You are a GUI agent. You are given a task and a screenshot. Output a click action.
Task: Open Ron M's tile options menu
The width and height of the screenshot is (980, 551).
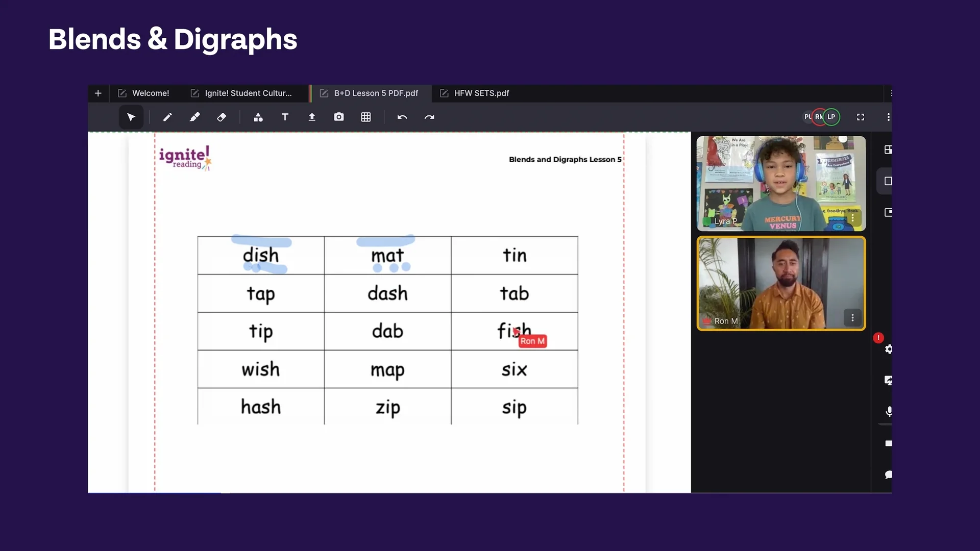click(x=852, y=317)
